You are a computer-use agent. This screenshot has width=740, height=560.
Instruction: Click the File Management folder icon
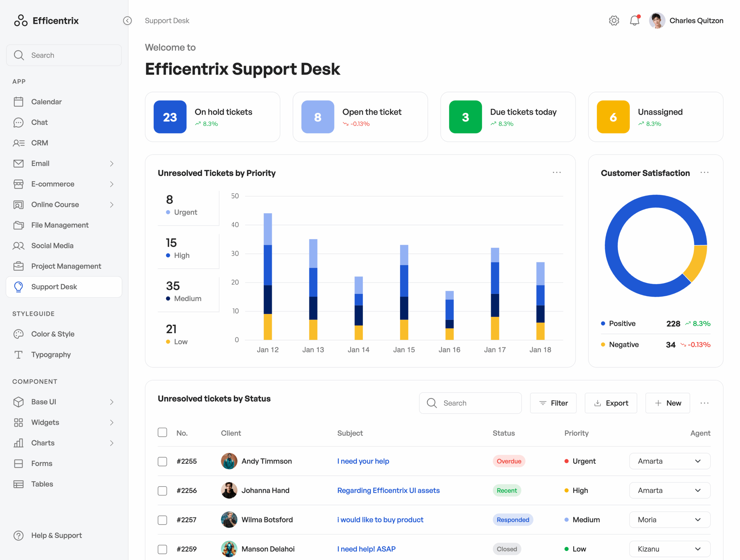[x=18, y=225]
